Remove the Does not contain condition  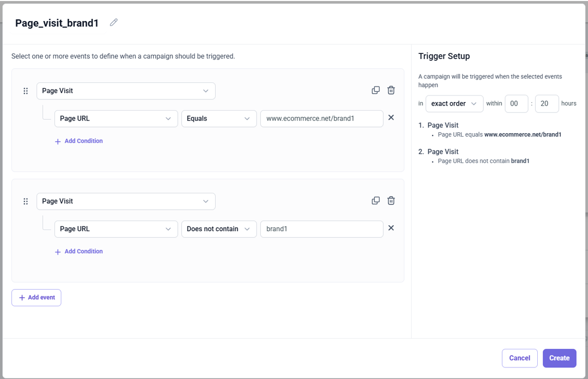[391, 228]
